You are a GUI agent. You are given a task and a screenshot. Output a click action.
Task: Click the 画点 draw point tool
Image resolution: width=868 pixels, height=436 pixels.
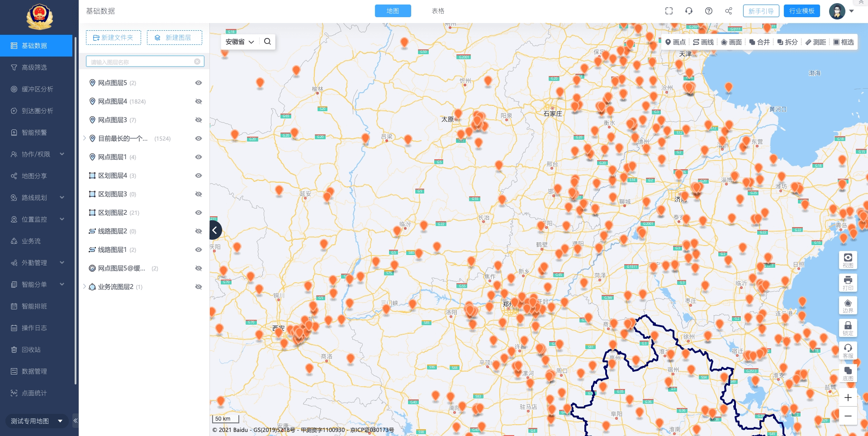pos(675,42)
